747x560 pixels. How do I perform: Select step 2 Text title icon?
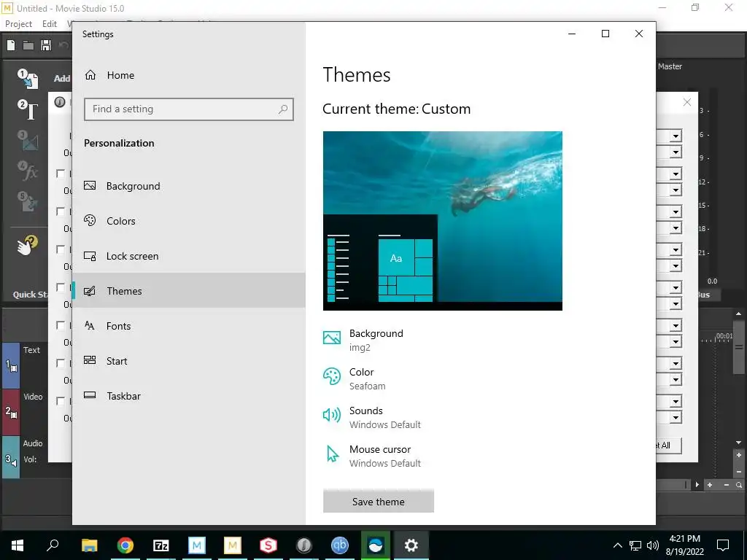click(28, 110)
